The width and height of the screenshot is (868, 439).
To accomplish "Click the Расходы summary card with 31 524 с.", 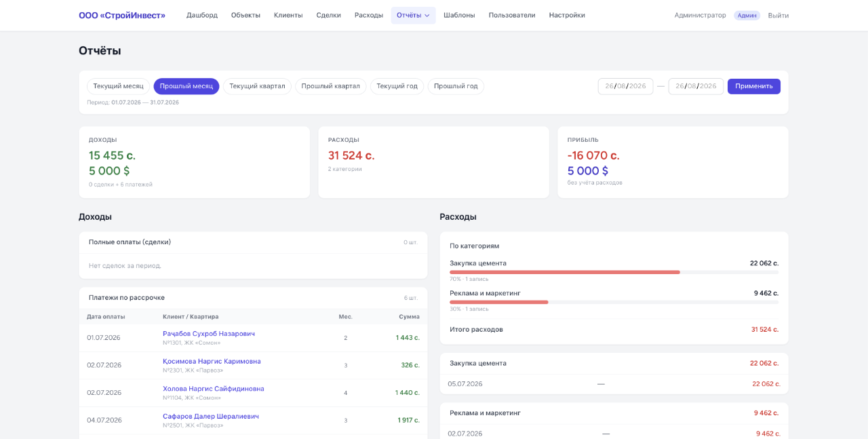I will coord(433,162).
